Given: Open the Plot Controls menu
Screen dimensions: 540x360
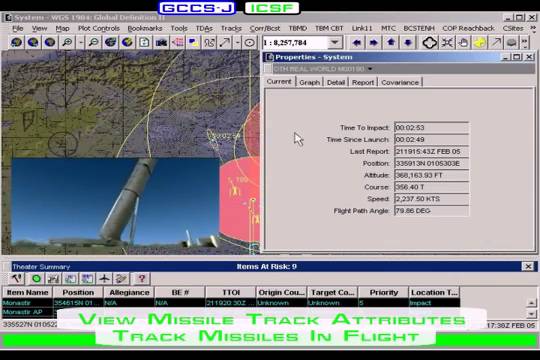Looking at the screenshot, I should click(99, 28).
